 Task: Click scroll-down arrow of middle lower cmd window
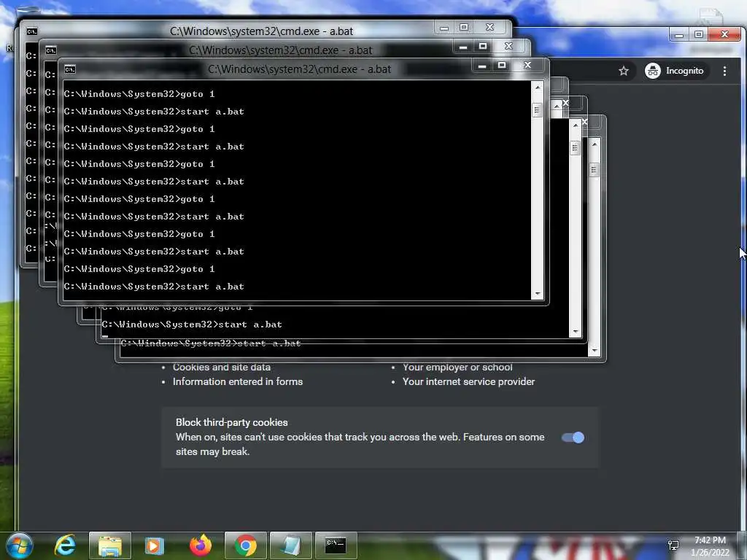(x=576, y=332)
